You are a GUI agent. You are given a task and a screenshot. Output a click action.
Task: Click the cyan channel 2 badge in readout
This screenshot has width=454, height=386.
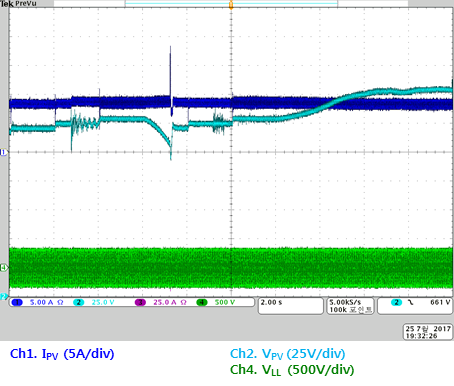point(79,302)
